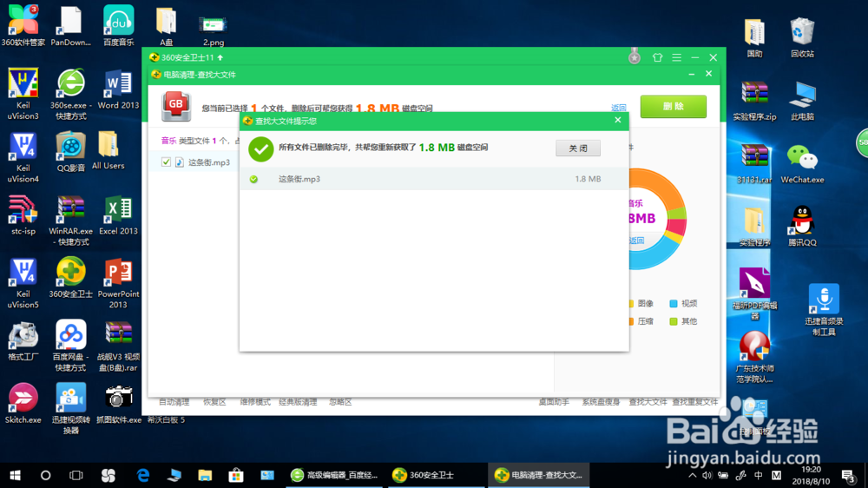
Task: Launch stc-isp desktop shortcut
Action: [23, 215]
